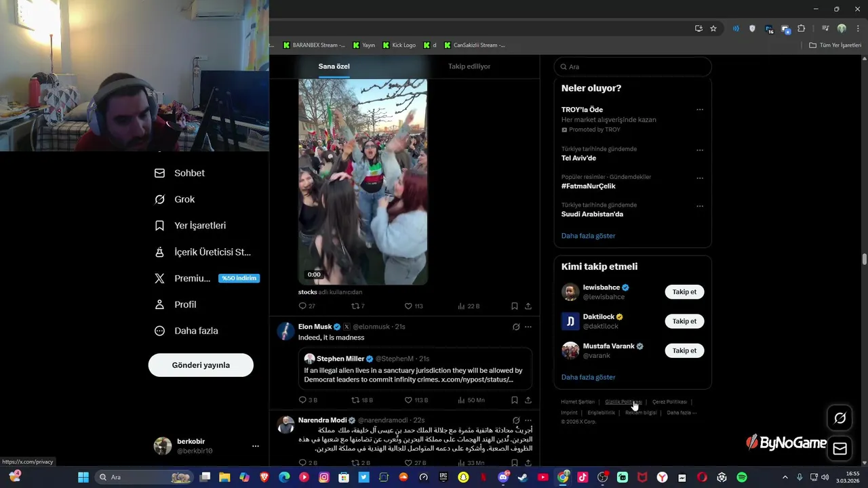Ask Grok about Narendra Modi's post
This screenshot has width=868, height=488.
(x=516, y=420)
